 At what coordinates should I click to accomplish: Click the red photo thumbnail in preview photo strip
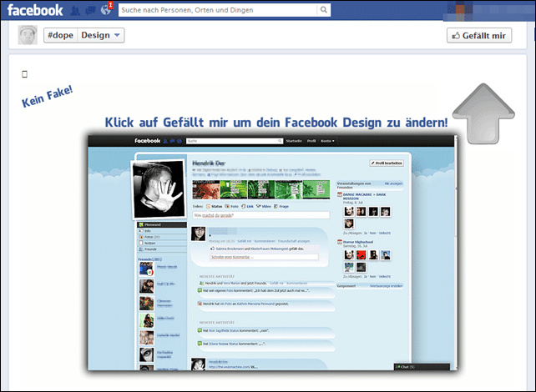pyautogui.click(x=205, y=189)
